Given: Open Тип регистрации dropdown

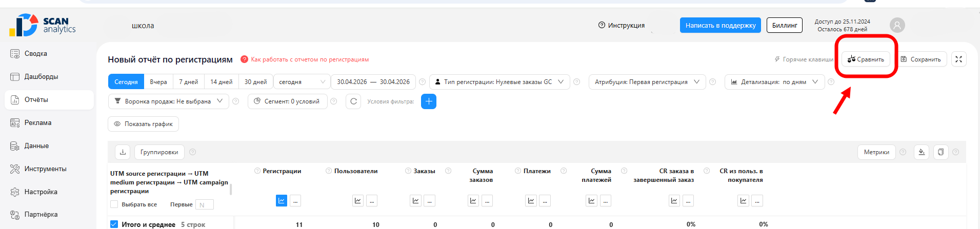Looking at the screenshot, I should click(x=499, y=82).
